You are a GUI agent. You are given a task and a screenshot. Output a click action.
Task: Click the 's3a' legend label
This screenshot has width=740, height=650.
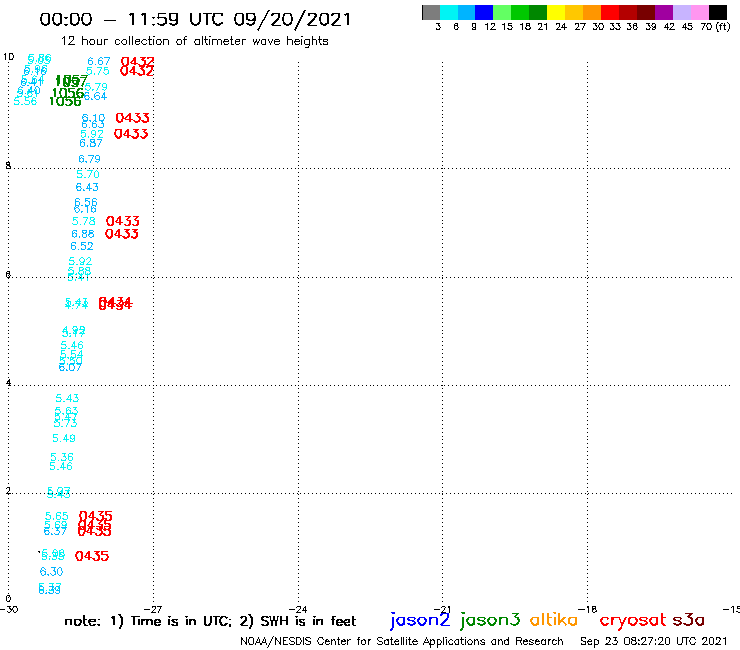click(688, 620)
